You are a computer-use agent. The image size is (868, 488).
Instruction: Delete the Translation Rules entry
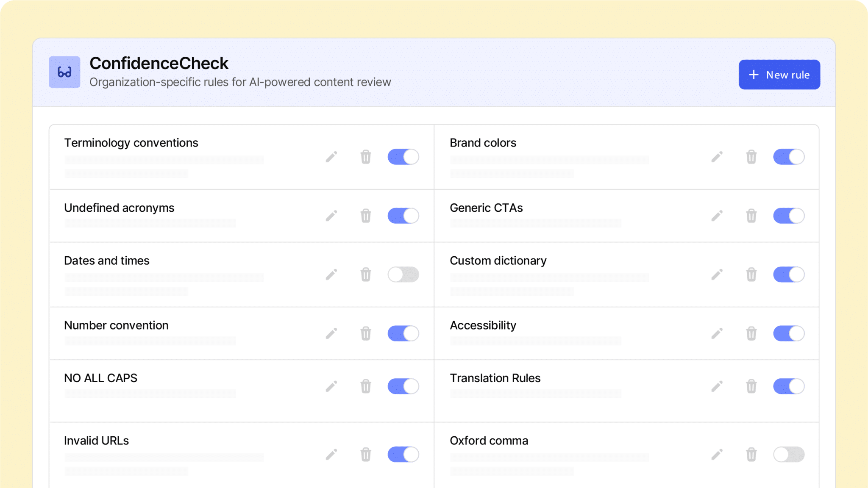[x=751, y=386]
